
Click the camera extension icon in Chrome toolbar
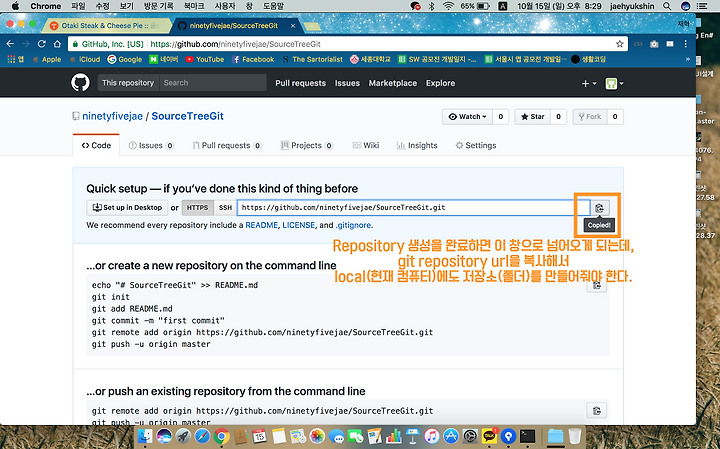pos(654,44)
